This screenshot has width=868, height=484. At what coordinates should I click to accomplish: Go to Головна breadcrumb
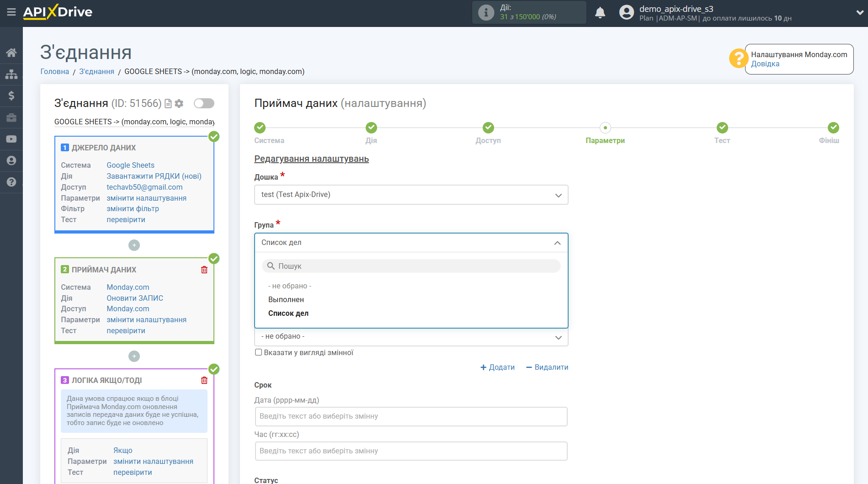click(55, 71)
